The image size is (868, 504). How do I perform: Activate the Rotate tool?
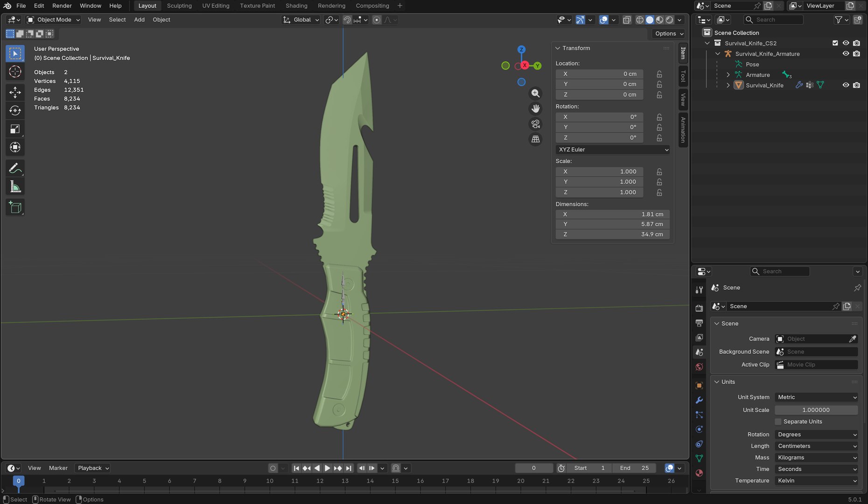point(15,111)
